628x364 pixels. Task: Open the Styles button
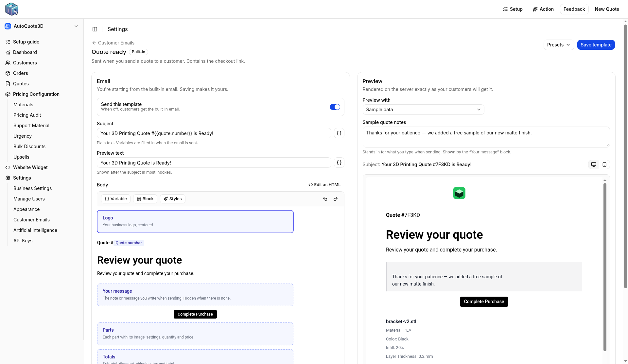(x=173, y=199)
